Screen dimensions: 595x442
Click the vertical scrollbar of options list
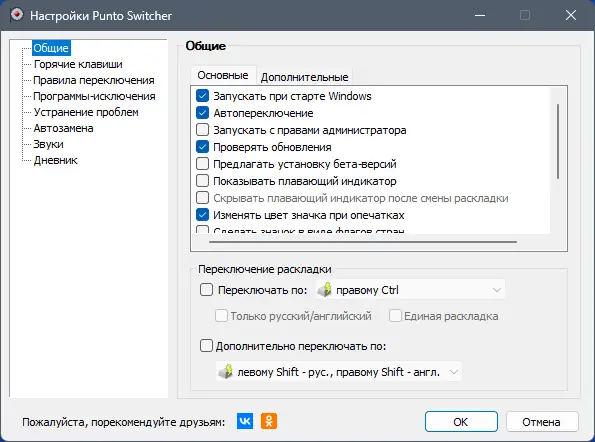click(x=558, y=141)
